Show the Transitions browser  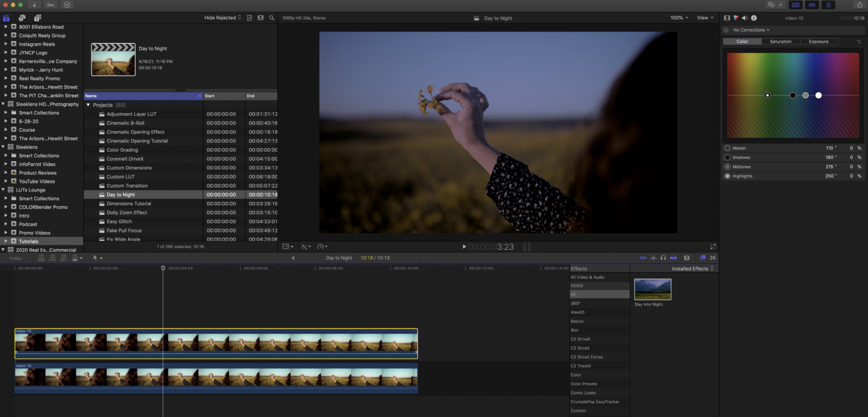(713, 258)
